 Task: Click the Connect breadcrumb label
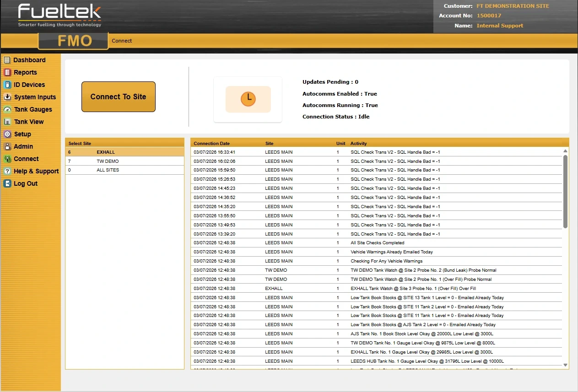click(x=122, y=41)
